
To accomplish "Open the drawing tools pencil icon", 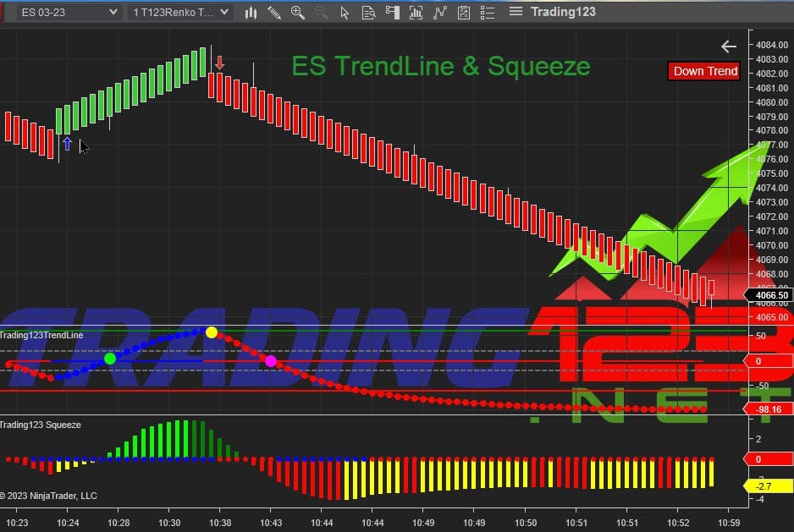I will [274, 13].
